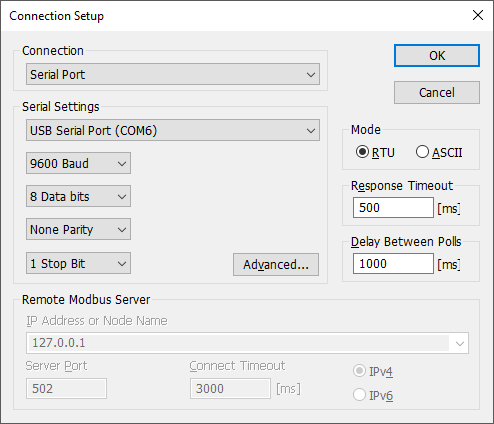Expand the 8 Data bits dropdown

(78, 196)
